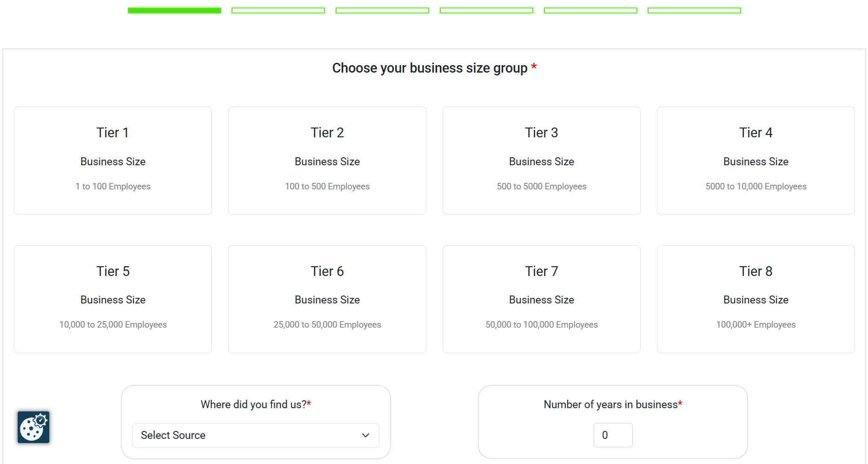Select the fourth progress bar segment
Image resolution: width=868 pixels, height=464 pixels.
click(x=486, y=10)
